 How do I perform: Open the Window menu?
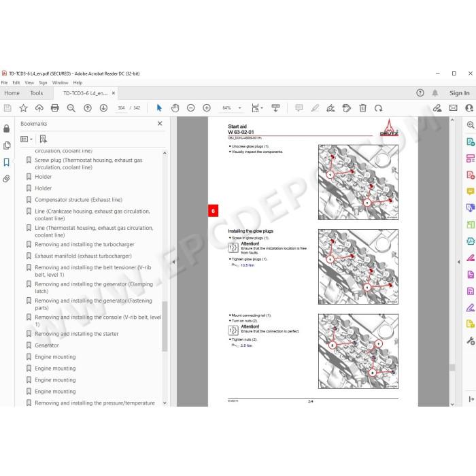pos(60,82)
